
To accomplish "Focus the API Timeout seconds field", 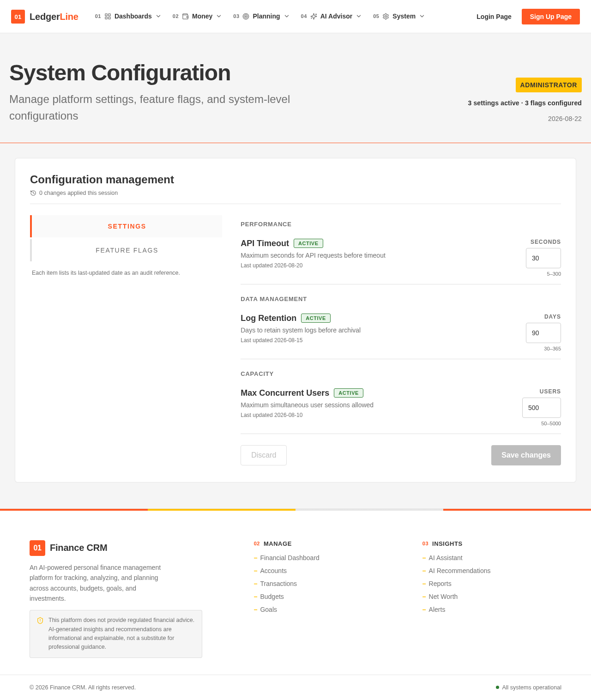I will click(543, 258).
